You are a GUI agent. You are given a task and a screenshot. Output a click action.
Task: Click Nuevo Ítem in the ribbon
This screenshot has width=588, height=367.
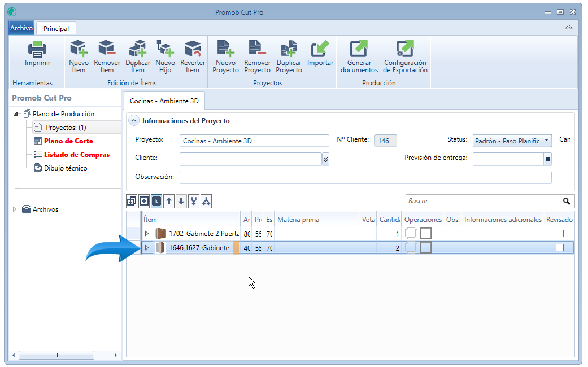[79, 56]
